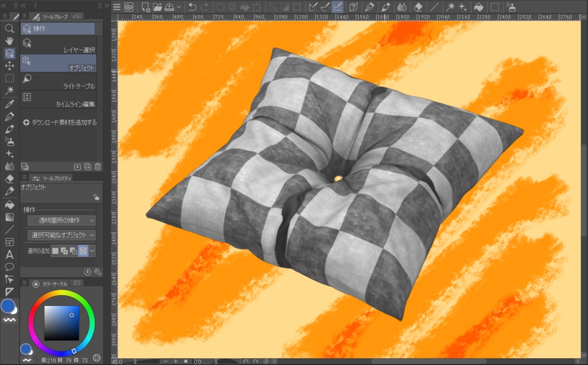Switch to the color slider tab
Screen dimensions: 588x365
click(x=77, y=283)
